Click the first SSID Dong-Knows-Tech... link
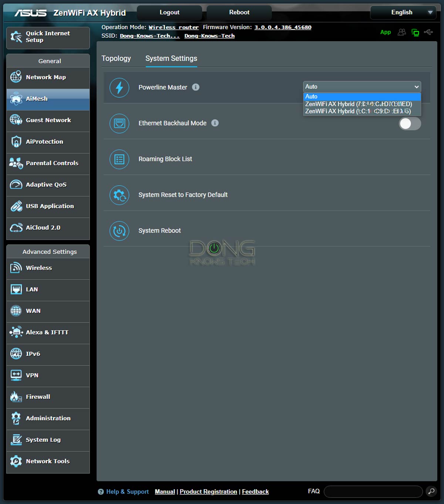 point(149,36)
